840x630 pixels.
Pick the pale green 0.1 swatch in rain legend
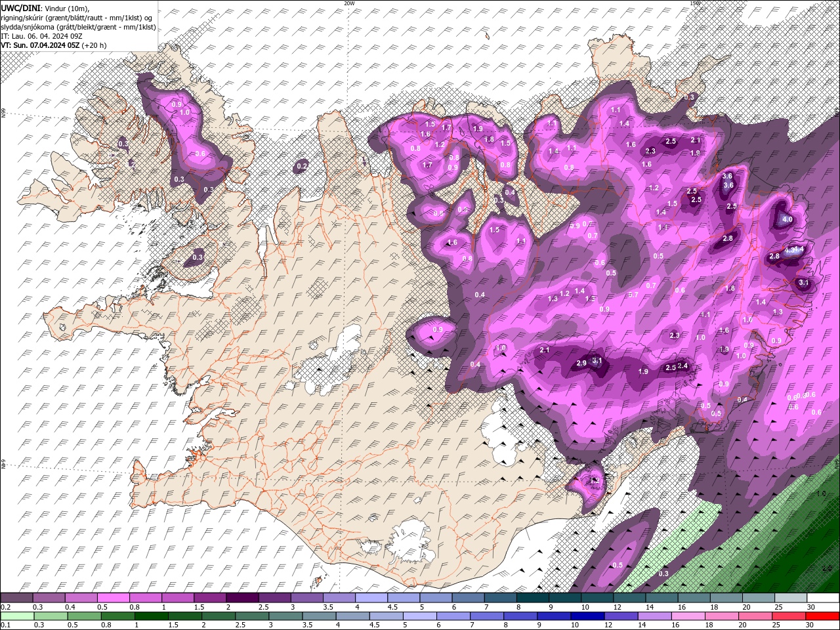[x=17, y=617]
